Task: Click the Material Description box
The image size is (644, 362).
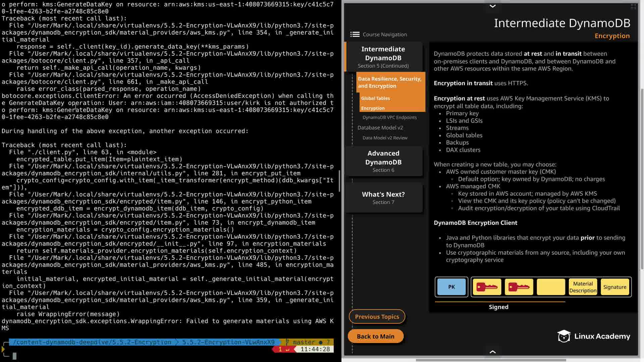Action: (583, 287)
